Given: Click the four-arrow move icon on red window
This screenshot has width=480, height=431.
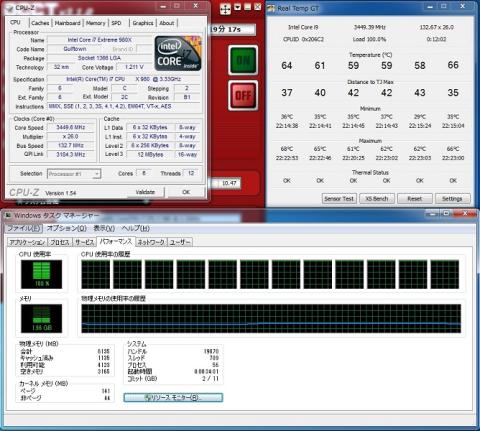Looking at the screenshot, I should [225, 9].
